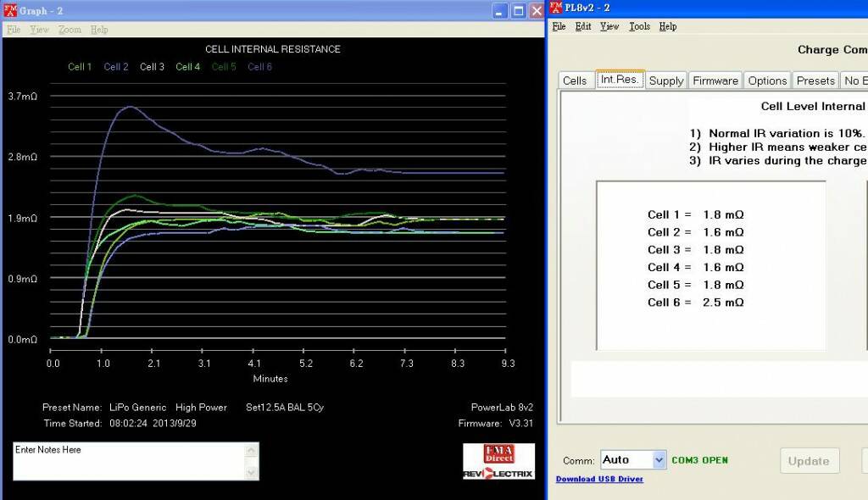Open the Download USB Driver link

point(599,479)
